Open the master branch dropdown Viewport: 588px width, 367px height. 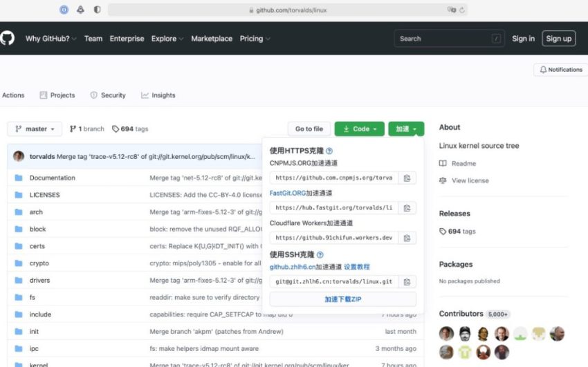click(35, 129)
